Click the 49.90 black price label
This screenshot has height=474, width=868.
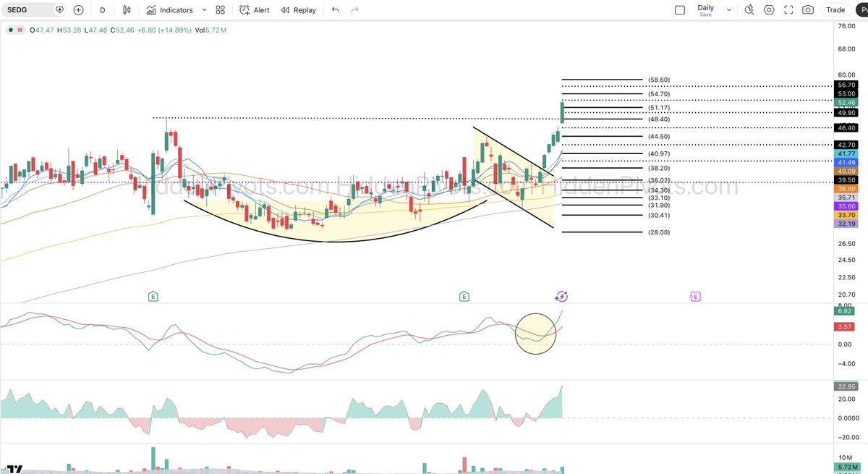tap(846, 113)
